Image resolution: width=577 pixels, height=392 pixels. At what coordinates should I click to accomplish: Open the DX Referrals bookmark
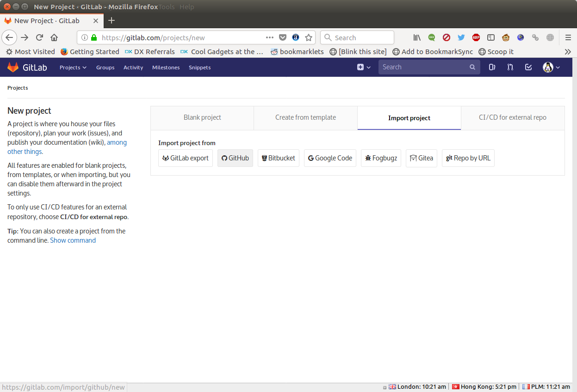(150, 52)
